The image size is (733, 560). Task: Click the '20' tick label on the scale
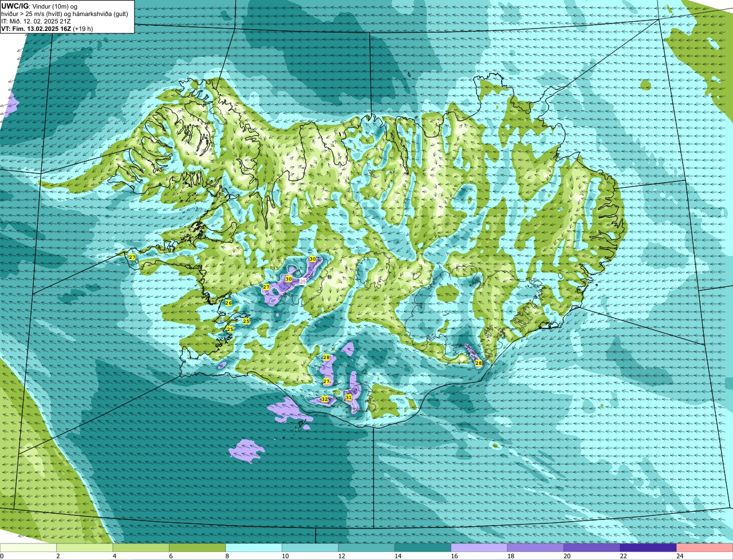[x=566, y=556]
